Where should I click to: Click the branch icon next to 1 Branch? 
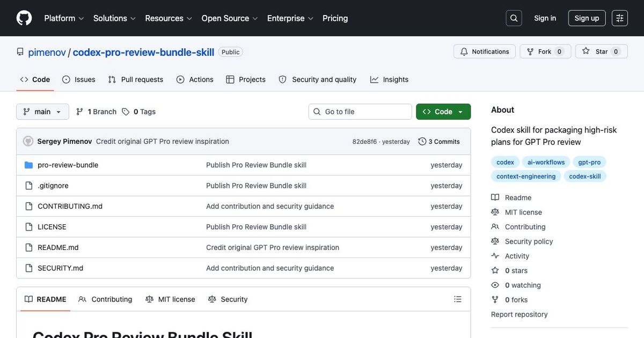point(80,112)
